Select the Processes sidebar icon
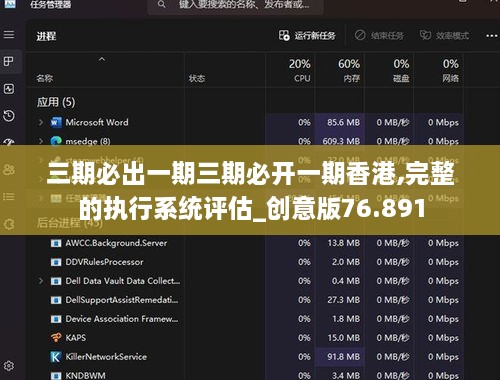 coord(9,61)
